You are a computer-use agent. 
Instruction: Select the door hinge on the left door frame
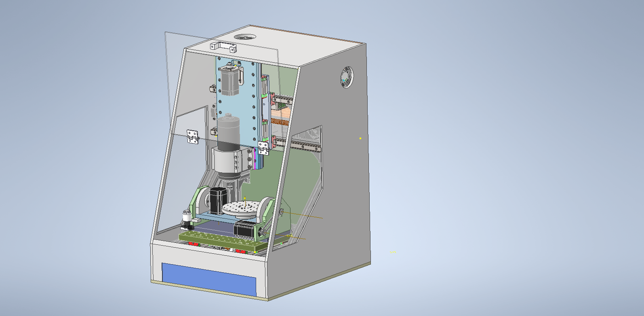click(x=193, y=137)
